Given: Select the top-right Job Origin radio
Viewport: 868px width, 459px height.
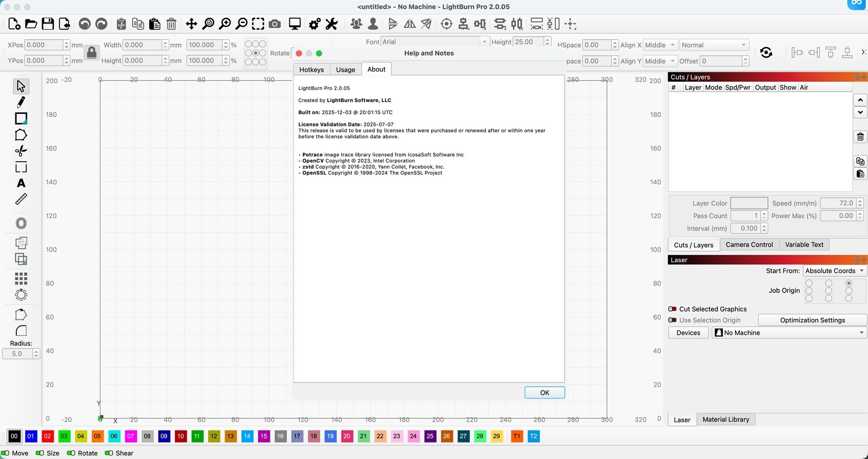Looking at the screenshot, I should coord(849,283).
